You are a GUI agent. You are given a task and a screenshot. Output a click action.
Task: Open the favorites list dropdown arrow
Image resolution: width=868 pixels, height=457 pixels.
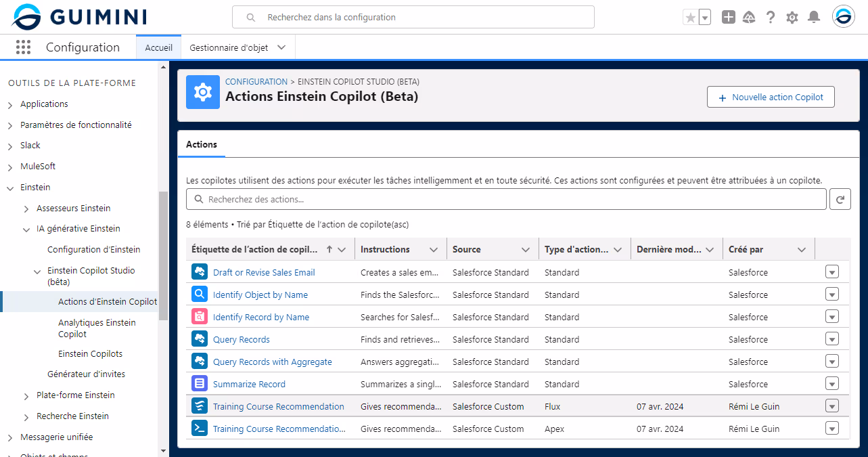tap(705, 18)
